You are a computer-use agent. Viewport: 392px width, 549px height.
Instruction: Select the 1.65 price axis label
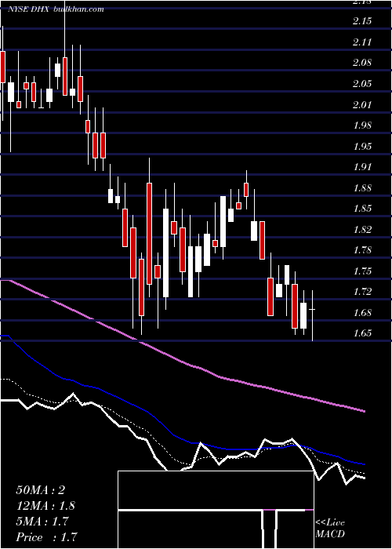pyautogui.click(x=362, y=333)
